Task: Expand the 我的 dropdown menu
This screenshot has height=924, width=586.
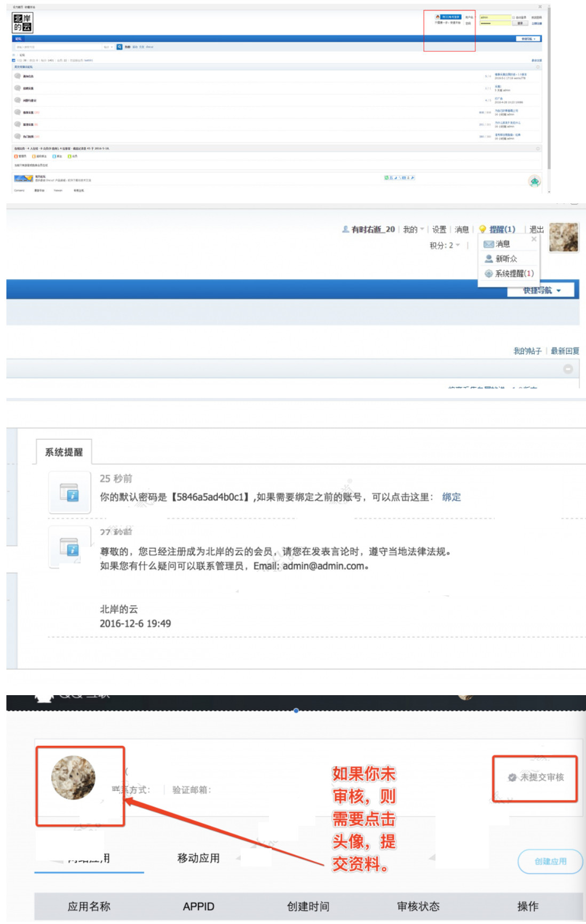Action: 414,229
